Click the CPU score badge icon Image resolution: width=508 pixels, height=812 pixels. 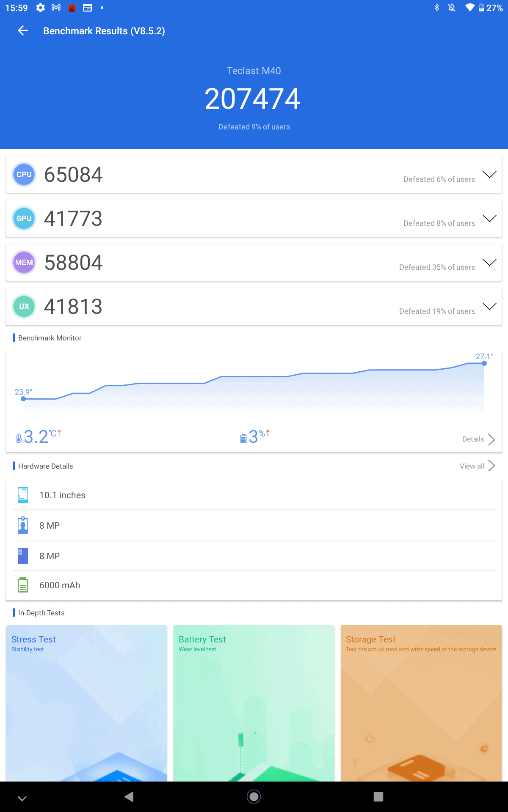(24, 175)
